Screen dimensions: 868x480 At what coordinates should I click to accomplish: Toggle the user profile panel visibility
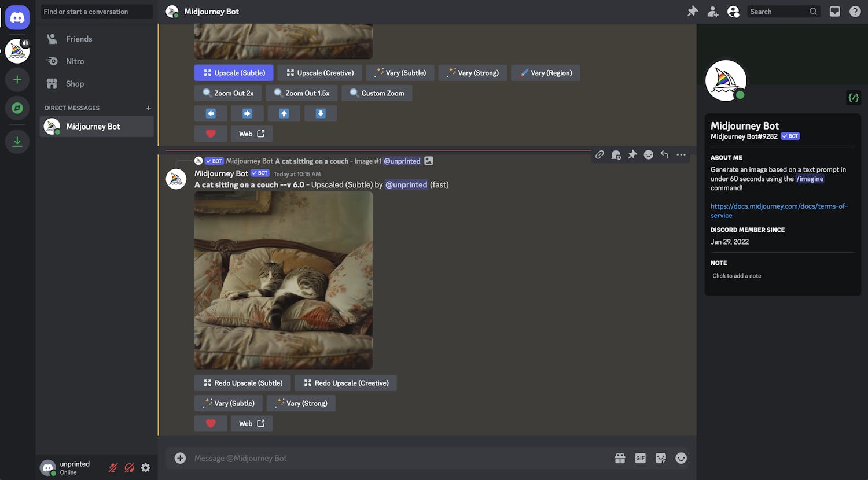[x=733, y=12]
